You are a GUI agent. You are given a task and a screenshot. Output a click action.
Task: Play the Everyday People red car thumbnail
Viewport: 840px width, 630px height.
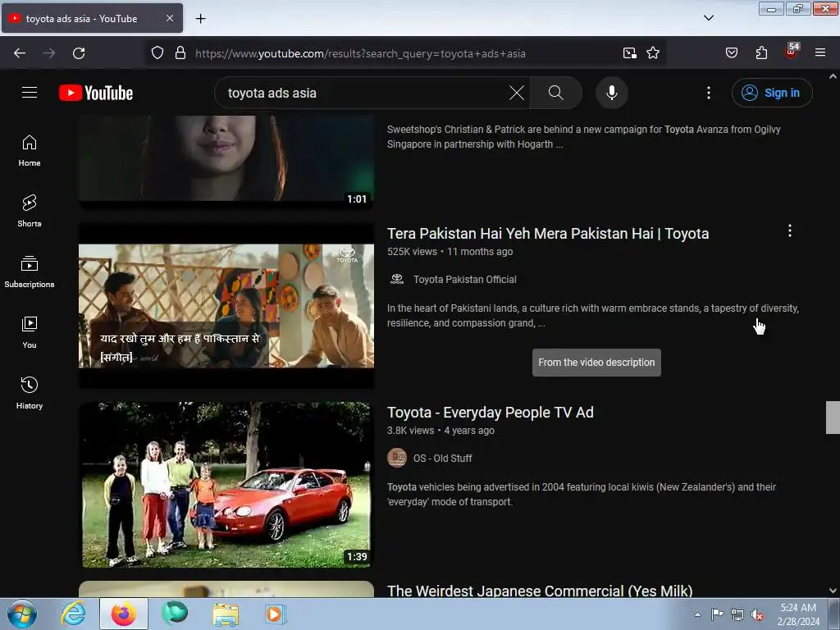click(226, 484)
